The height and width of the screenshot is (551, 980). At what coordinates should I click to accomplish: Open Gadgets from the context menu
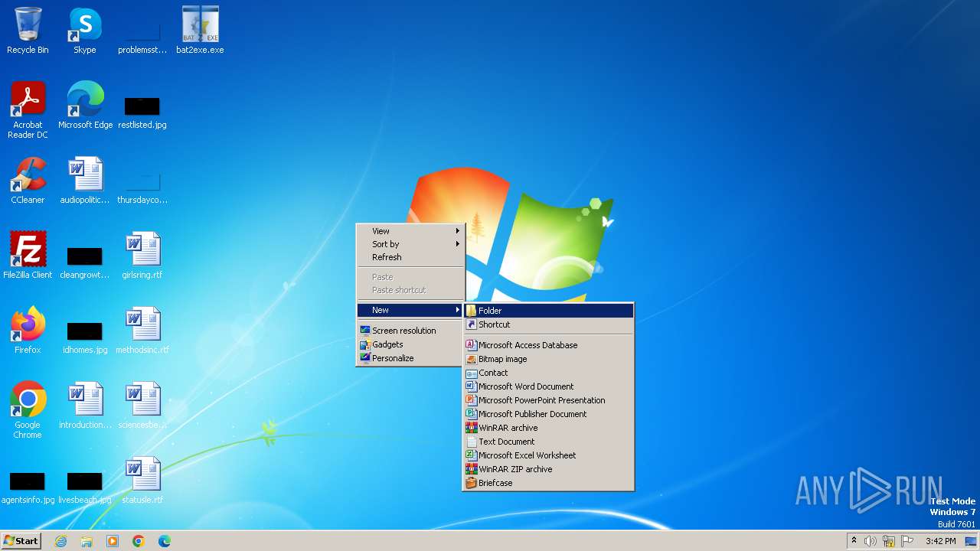click(x=410, y=344)
